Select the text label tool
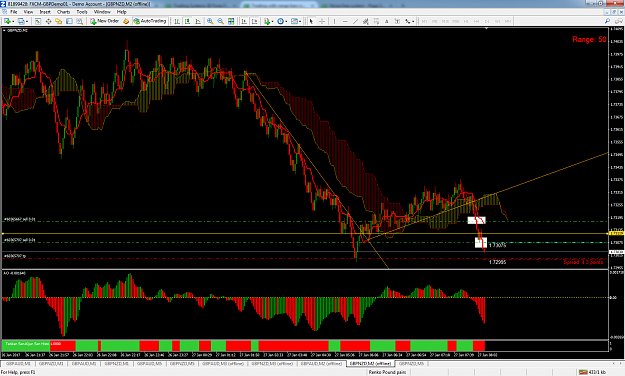This screenshot has height=376, width=625. [x=397, y=21]
